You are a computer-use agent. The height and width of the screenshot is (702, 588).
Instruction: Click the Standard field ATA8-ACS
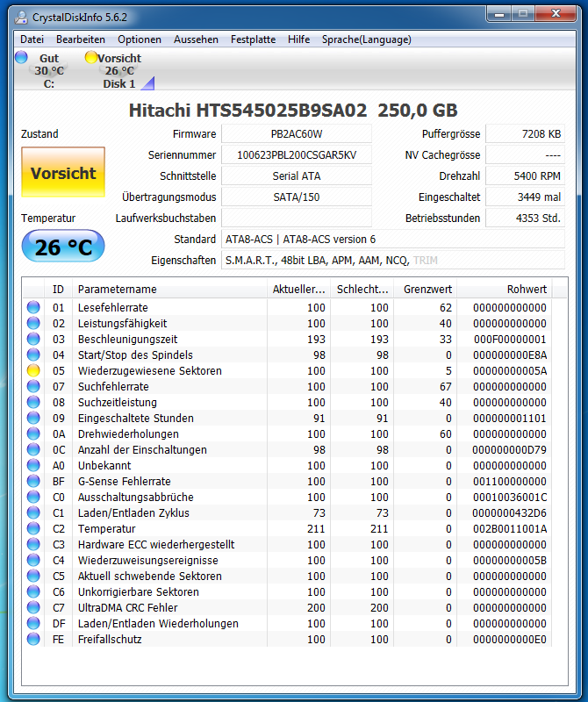(x=393, y=239)
